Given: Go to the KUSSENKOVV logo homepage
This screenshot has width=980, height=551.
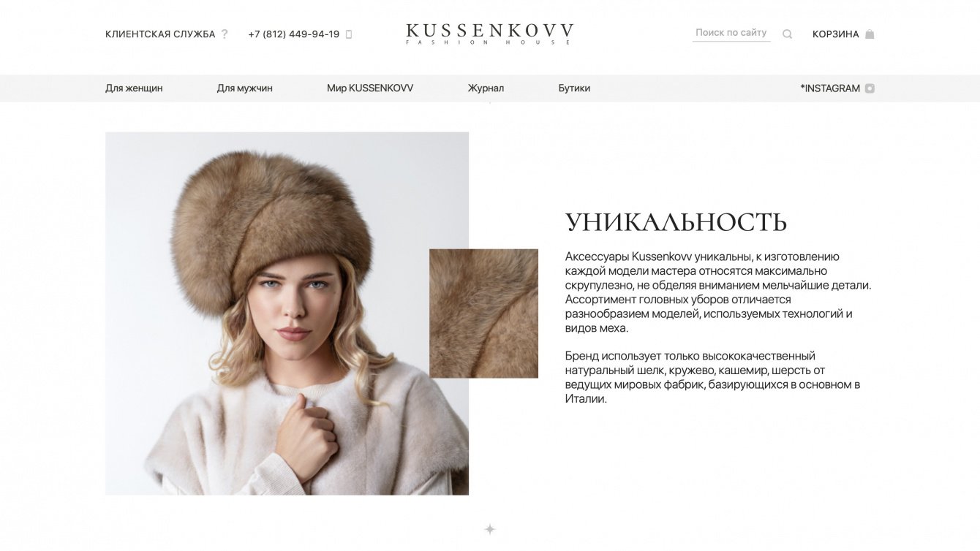Looking at the screenshot, I should click(490, 34).
